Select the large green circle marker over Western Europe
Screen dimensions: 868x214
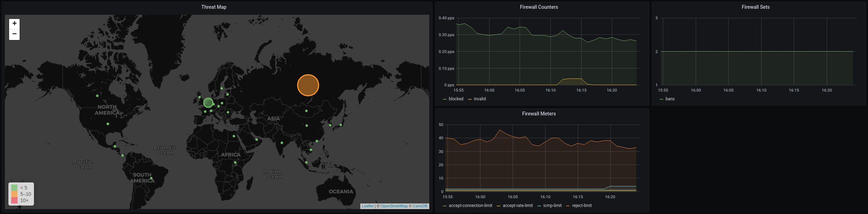tap(208, 102)
